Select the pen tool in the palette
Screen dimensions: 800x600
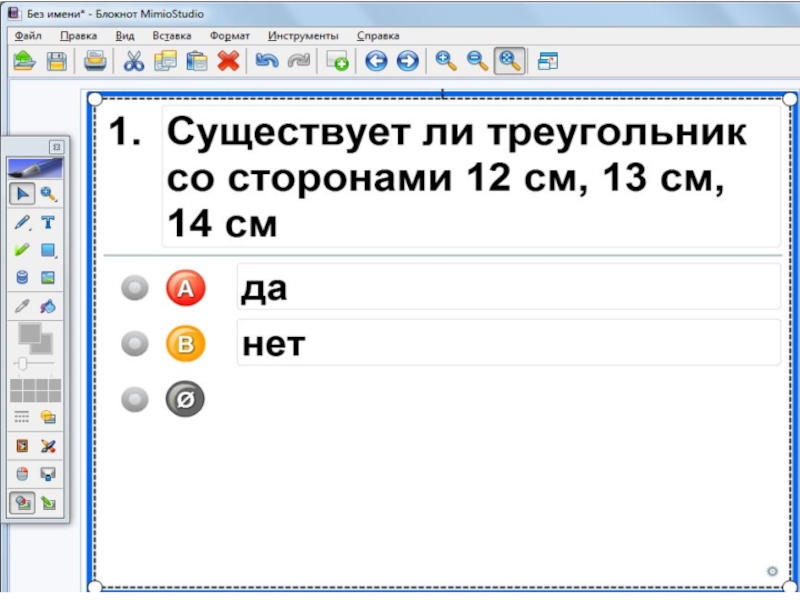point(22,222)
